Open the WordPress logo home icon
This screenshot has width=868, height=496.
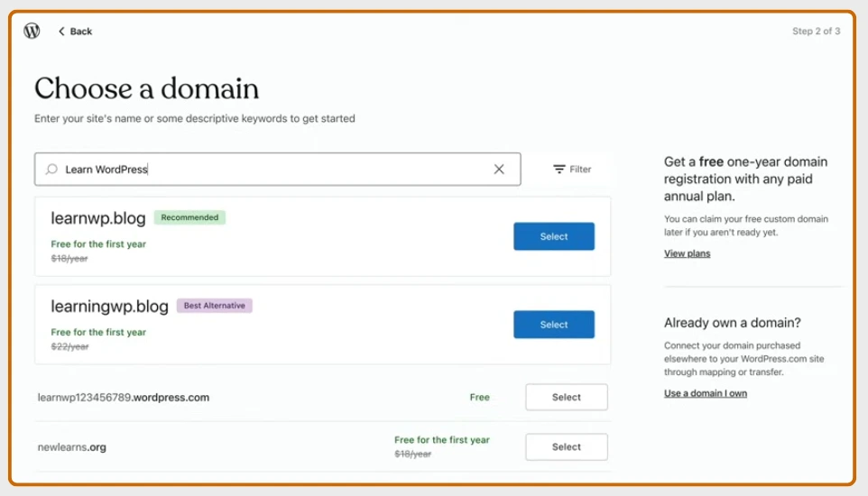pyautogui.click(x=32, y=31)
